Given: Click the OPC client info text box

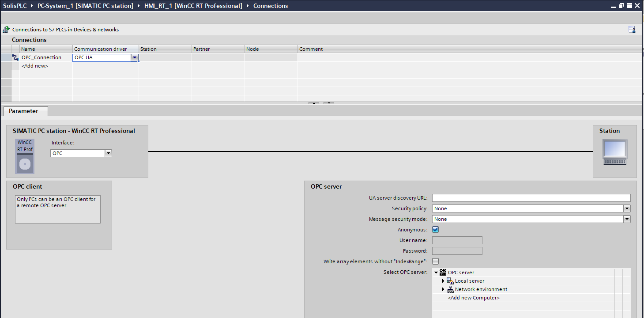Looking at the screenshot, I should click(x=58, y=209).
